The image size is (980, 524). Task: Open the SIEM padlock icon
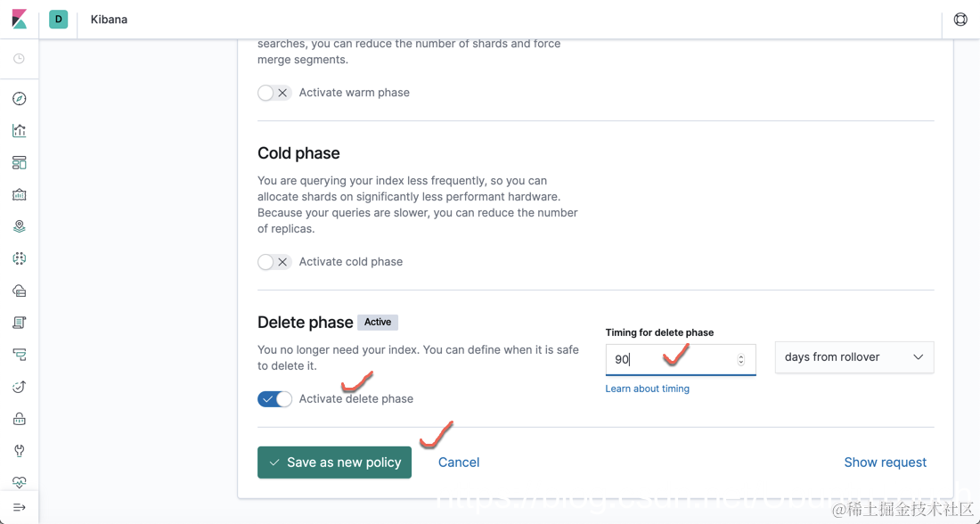click(20, 419)
